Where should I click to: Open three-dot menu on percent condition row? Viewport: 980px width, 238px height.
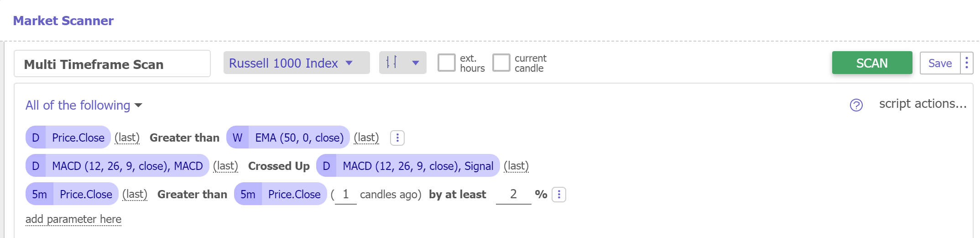tap(558, 194)
